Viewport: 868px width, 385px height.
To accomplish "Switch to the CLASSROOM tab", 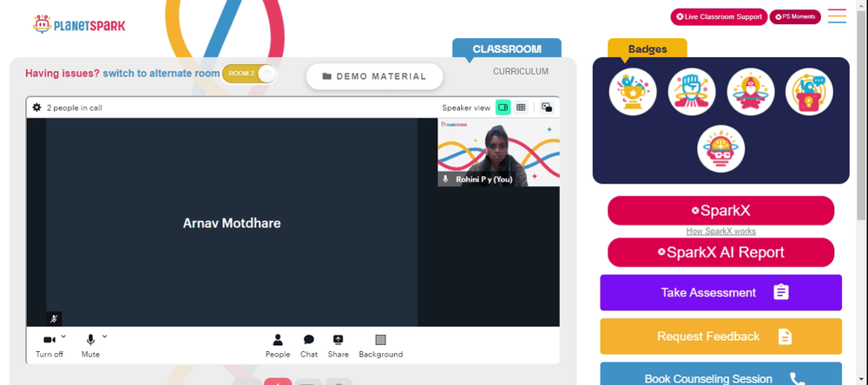I will 507,49.
